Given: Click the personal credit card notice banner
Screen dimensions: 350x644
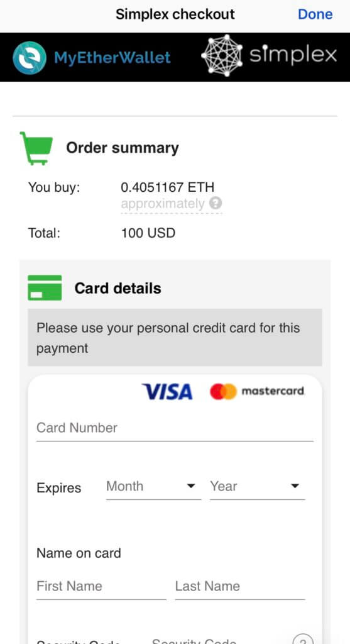Looking at the screenshot, I should (x=175, y=338).
